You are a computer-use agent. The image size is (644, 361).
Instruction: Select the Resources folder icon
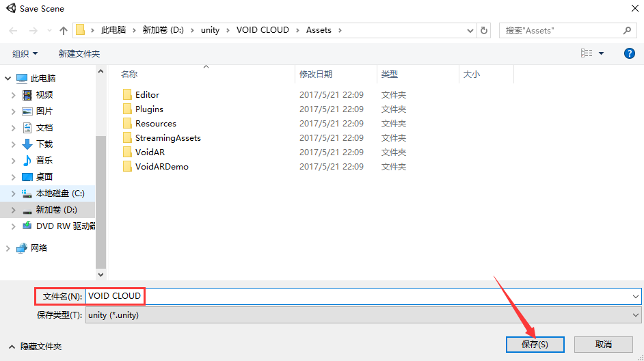tap(127, 124)
